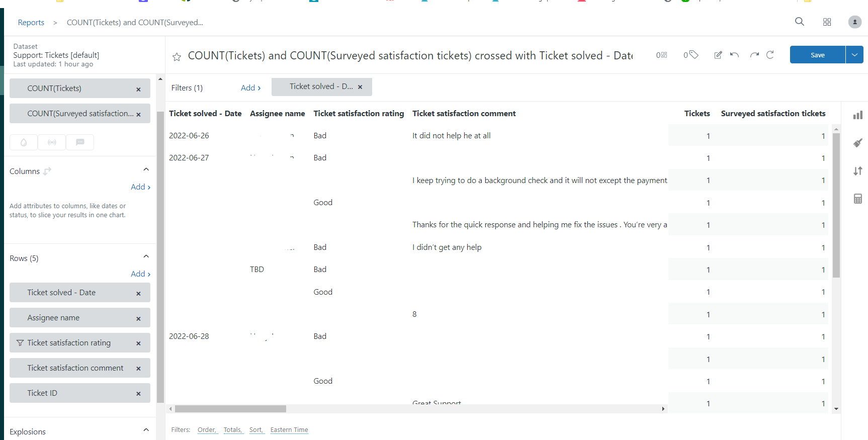The image size is (868, 440).
Task: Click the redo arrow icon
Action: coord(754,55)
